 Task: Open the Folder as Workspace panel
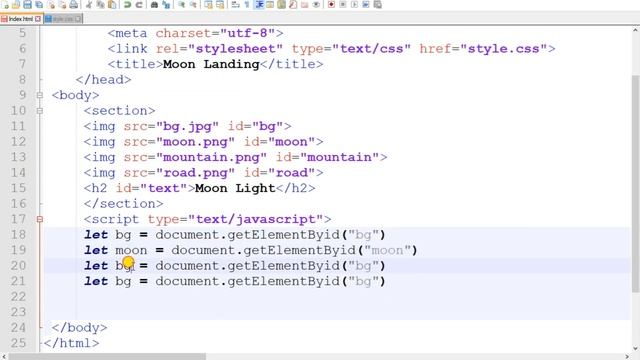[305, 5]
